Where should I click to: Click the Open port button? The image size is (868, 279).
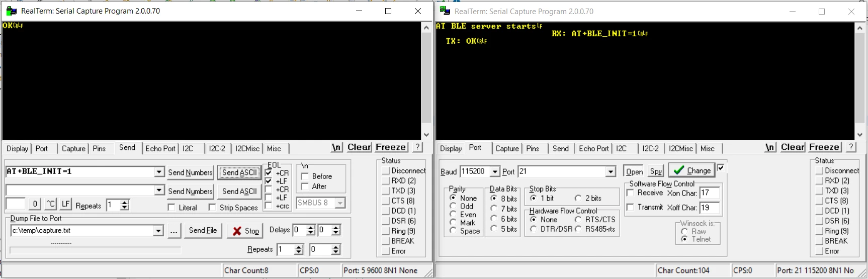634,171
